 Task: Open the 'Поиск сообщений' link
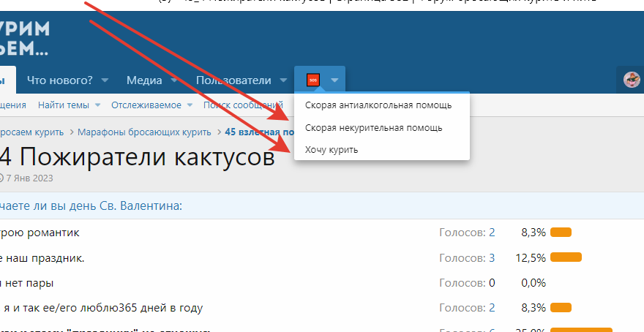243,105
